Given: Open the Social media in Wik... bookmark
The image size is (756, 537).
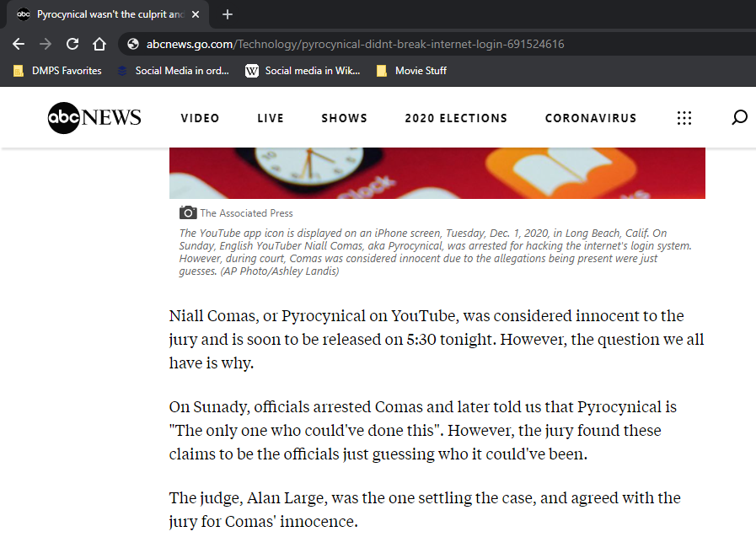Looking at the screenshot, I should pyautogui.click(x=303, y=71).
